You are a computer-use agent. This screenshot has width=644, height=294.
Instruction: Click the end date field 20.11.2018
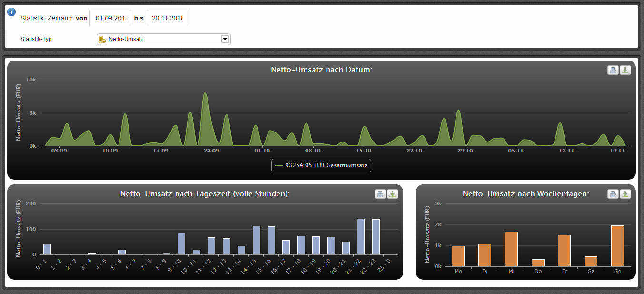(x=167, y=18)
